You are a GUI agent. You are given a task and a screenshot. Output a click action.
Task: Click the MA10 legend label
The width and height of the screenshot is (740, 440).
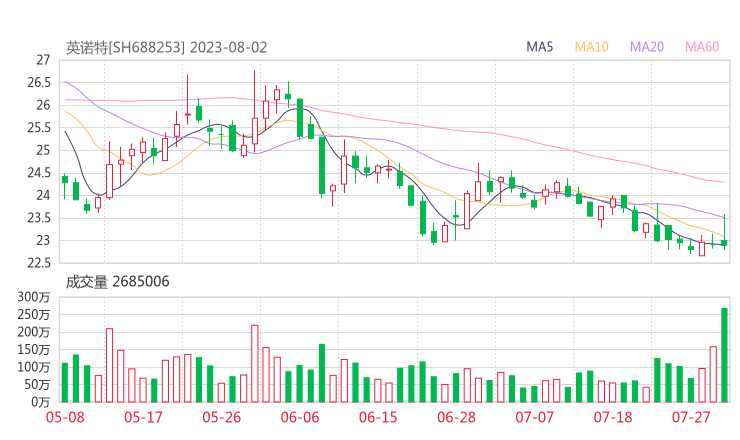[591, 47]
